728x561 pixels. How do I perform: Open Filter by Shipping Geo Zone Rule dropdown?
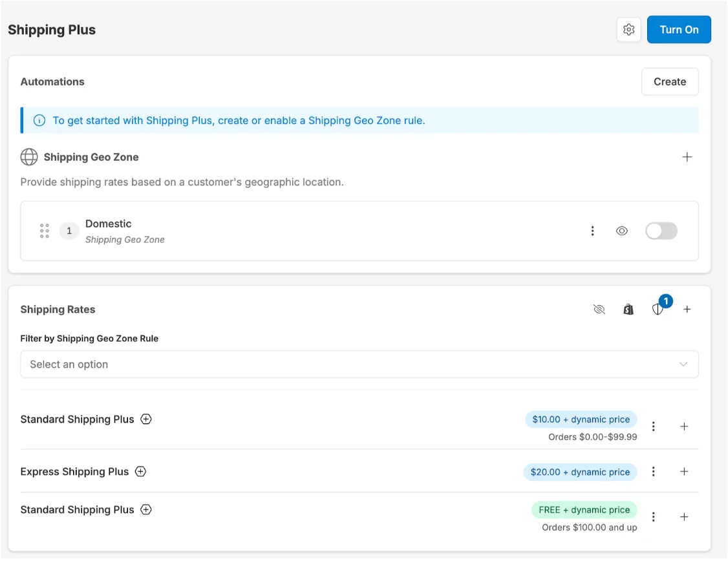point(359,365)
